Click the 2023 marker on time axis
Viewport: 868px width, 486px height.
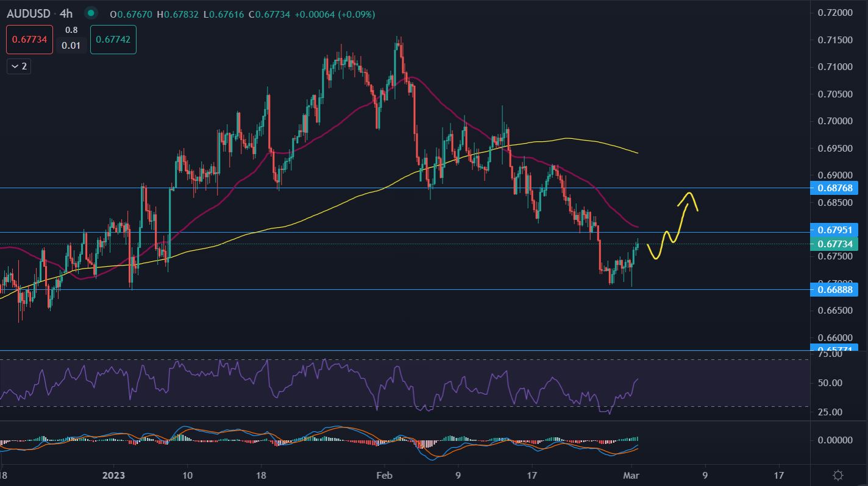tap(113, 474)
